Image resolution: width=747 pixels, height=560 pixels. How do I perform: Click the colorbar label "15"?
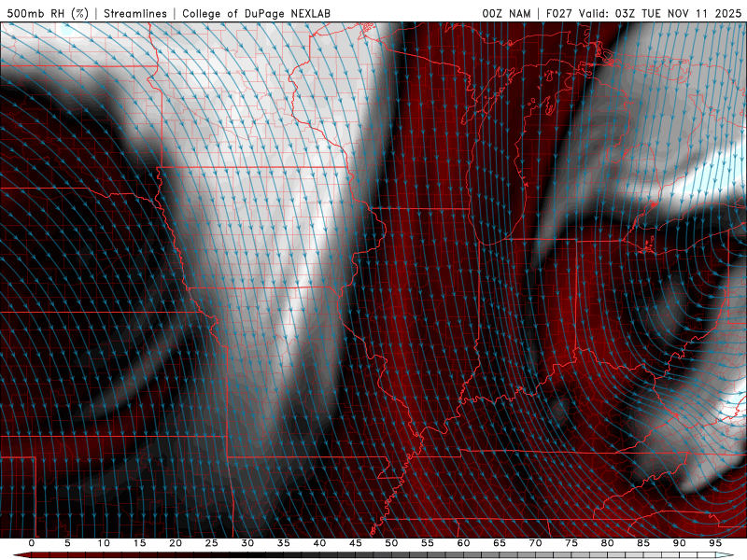point(139,543)
